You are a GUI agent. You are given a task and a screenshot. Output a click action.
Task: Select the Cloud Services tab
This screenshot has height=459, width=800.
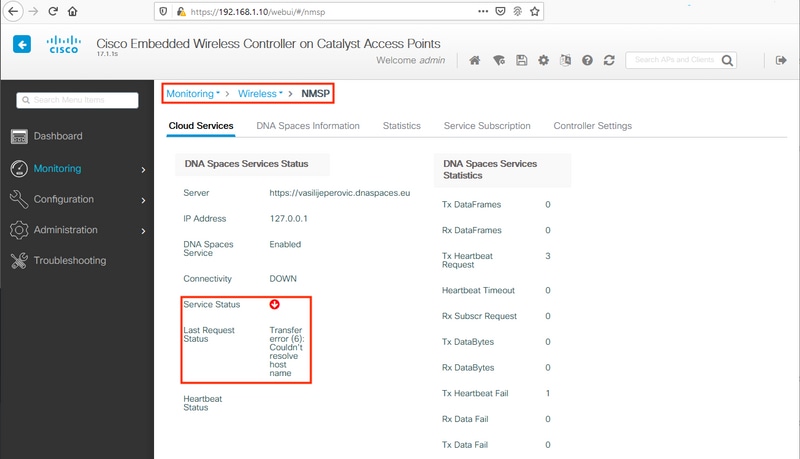click(x=201, y=126)
